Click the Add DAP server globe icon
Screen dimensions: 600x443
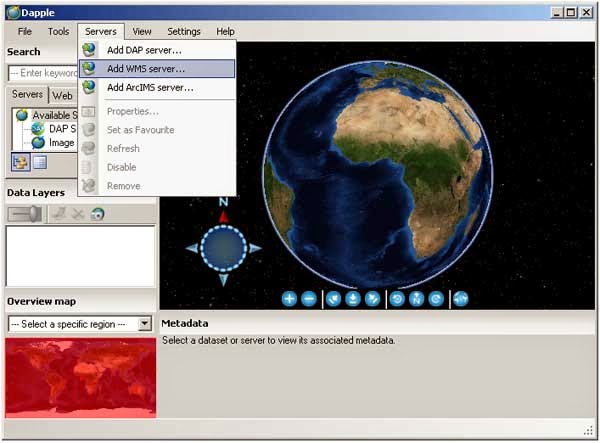[89, 50]
